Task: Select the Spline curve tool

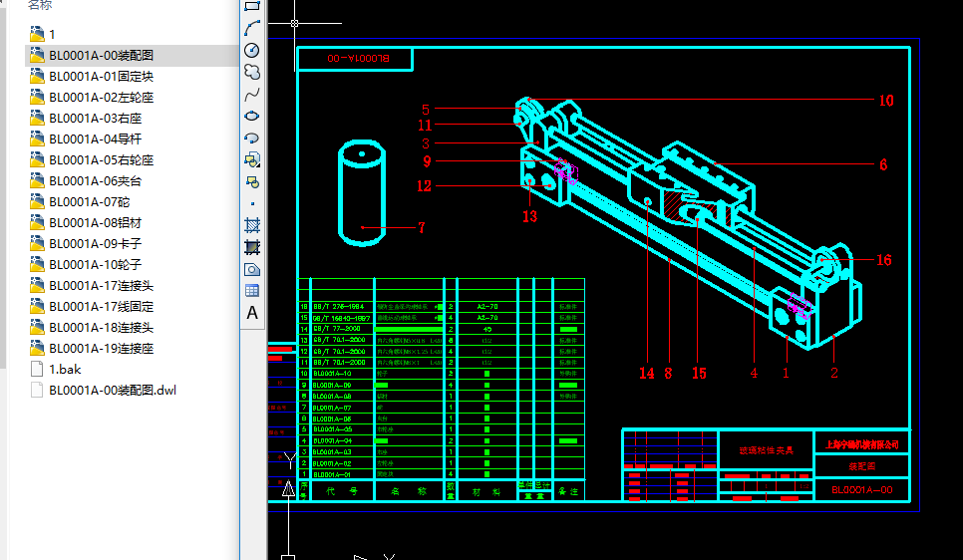Action: coord(252,95)
